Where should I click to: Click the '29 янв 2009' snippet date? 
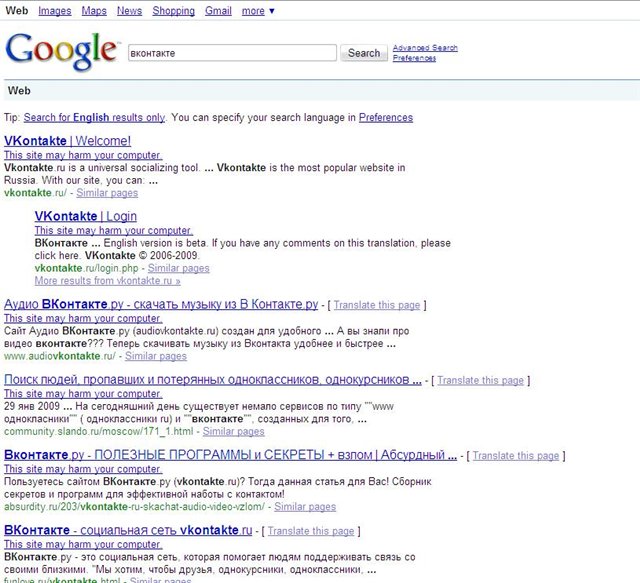pos(32,406)
